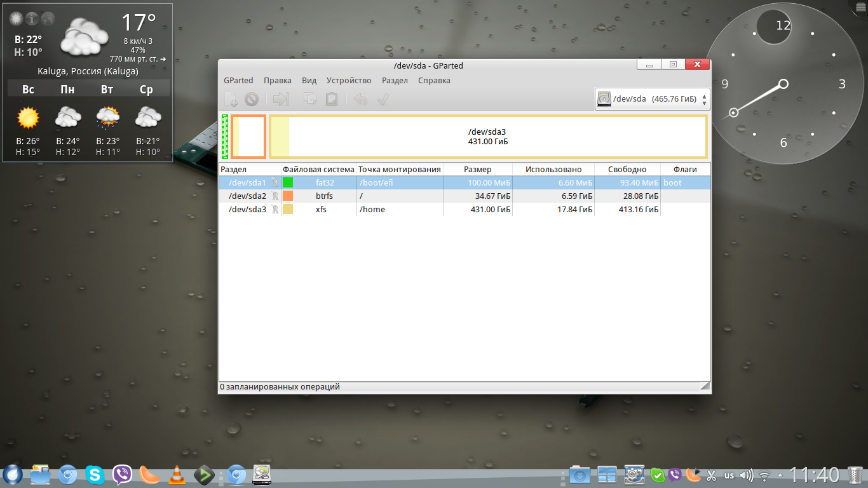Click the Copy partition toolbar icon
868x488 pixels.
(311, 99)
